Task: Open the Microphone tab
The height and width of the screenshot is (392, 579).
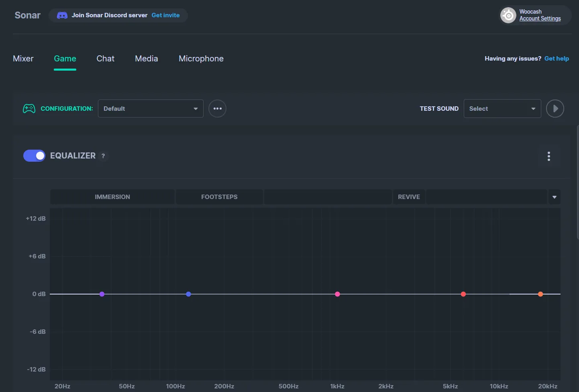Action: [x=201, y=59]
